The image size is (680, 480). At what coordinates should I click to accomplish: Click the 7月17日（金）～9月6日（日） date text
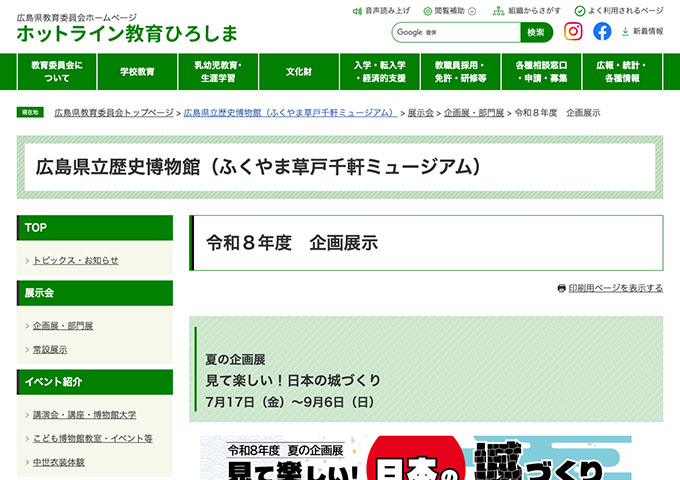coord(290,402)
